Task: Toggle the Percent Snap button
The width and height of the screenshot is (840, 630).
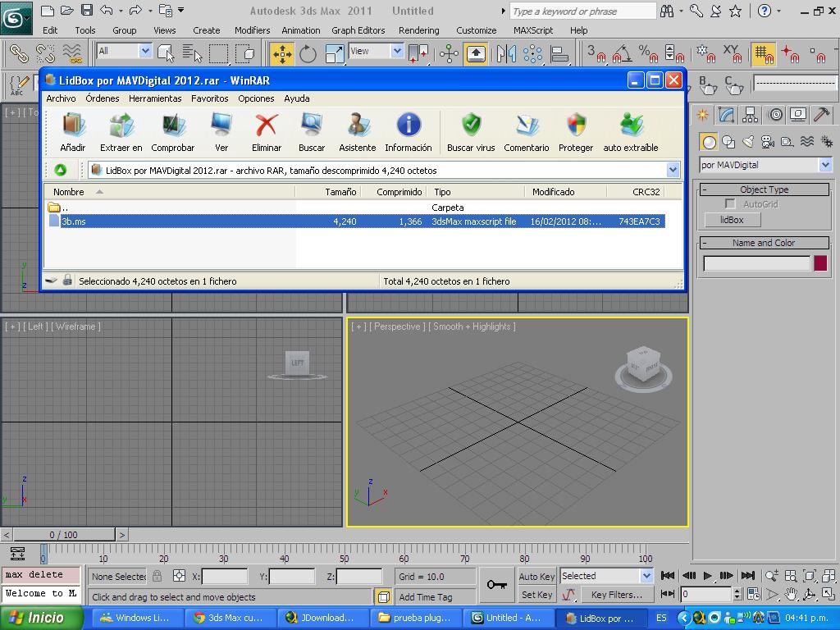Action: coord(648,53)
